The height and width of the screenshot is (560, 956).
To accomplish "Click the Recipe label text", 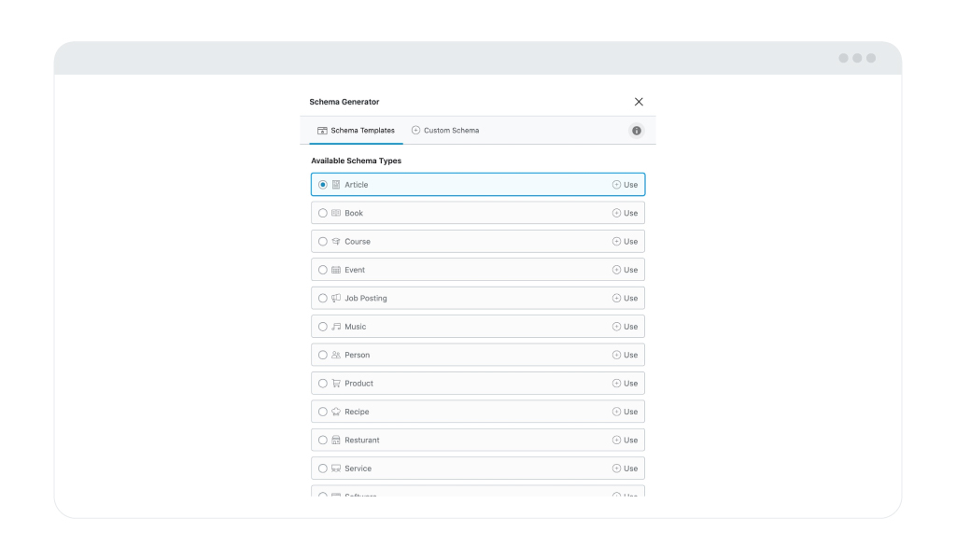I will [357, 412].
